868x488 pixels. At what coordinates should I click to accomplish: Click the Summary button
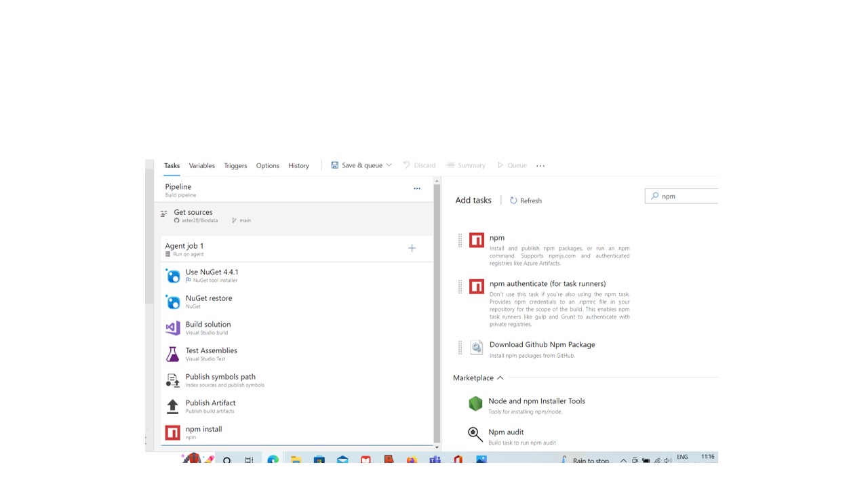click(x=466, y=165)
